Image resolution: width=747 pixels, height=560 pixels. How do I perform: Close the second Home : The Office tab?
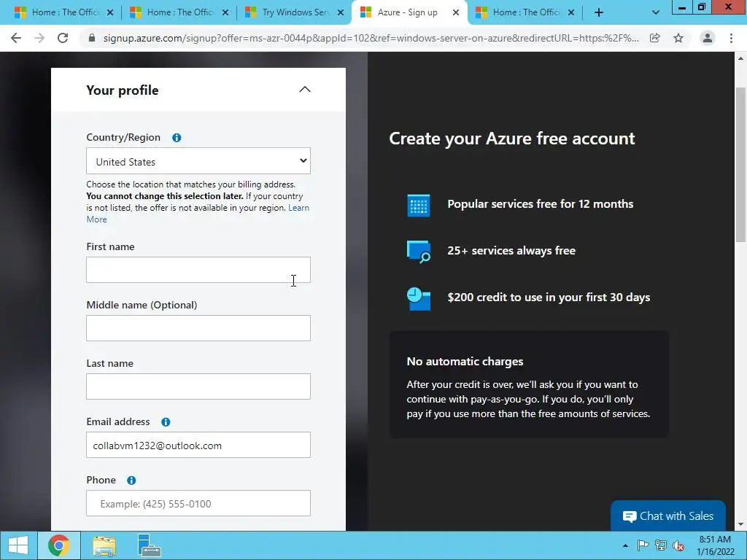tap(225, 12)
